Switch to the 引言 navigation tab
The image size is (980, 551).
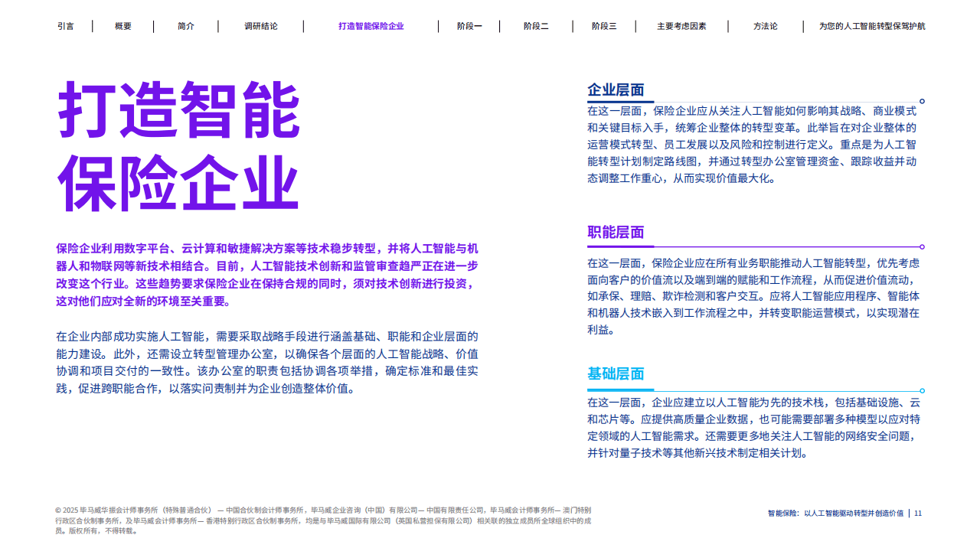(x=66, y=26)
